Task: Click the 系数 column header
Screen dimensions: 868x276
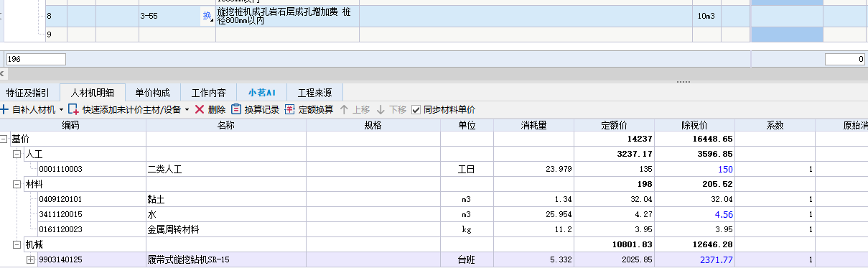Action: click(x=775, y=124)
